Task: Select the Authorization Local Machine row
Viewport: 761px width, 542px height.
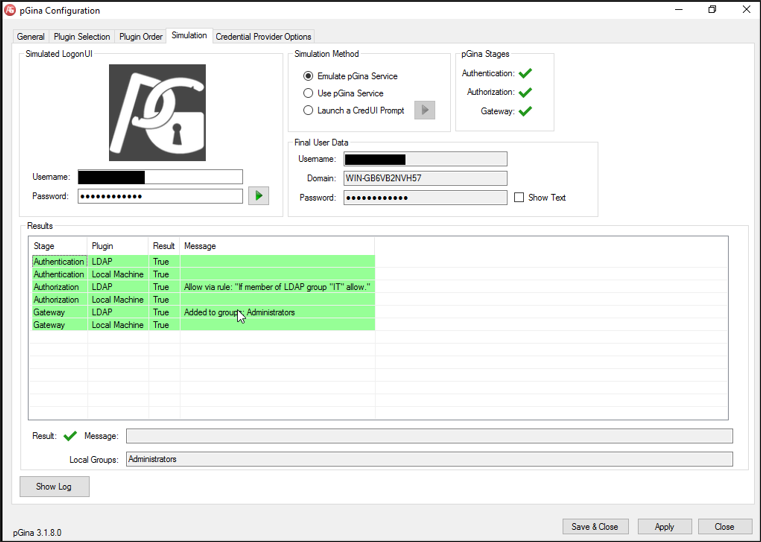Action: tap(203, 299)
